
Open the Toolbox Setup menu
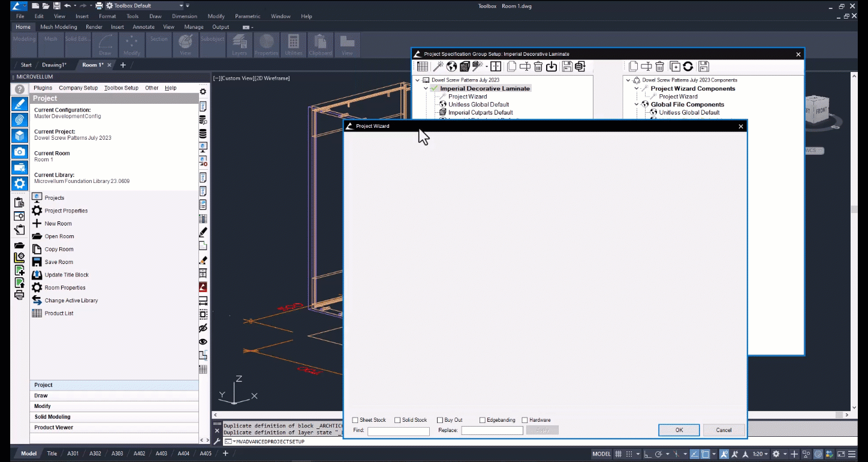pyautogui.click(x=121, y=88)
